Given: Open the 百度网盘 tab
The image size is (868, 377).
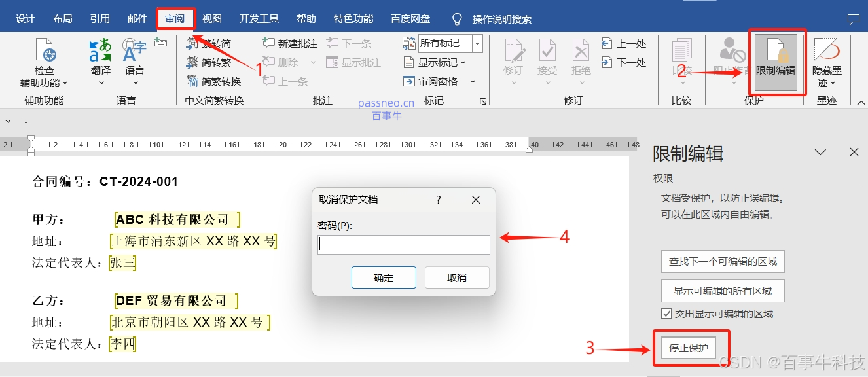Looking at the screenshot, I should (x=410, y=19).
